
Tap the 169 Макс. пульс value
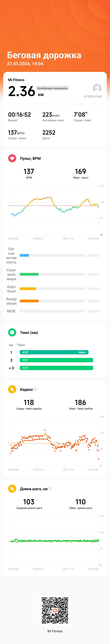point(81,173)
